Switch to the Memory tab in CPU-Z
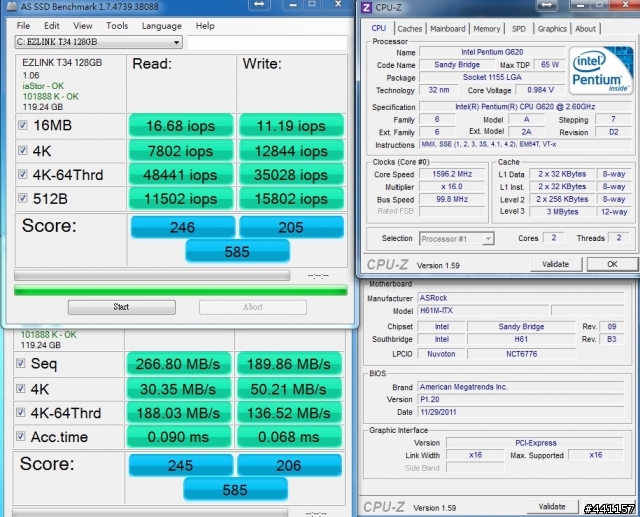This screenshot has width=640, height=517. pos(487,29)
